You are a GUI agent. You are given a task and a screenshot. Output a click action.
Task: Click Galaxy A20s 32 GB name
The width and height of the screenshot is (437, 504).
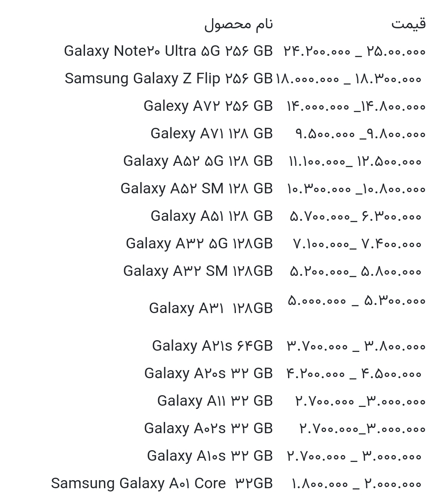tap(208, 373)
